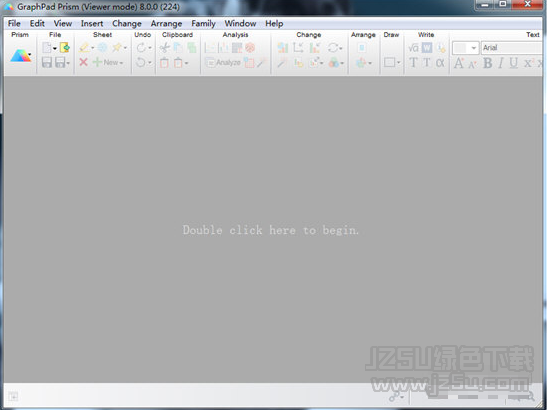
Task: Open the Family menu
Action: (203, 23)
